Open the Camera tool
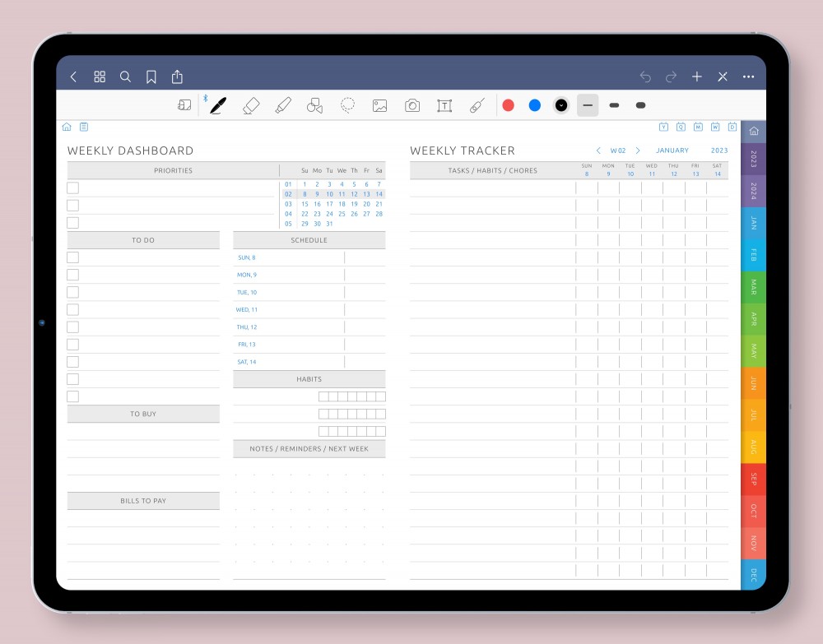This screenshot has height=644, width=823. [x=412, y=106]
